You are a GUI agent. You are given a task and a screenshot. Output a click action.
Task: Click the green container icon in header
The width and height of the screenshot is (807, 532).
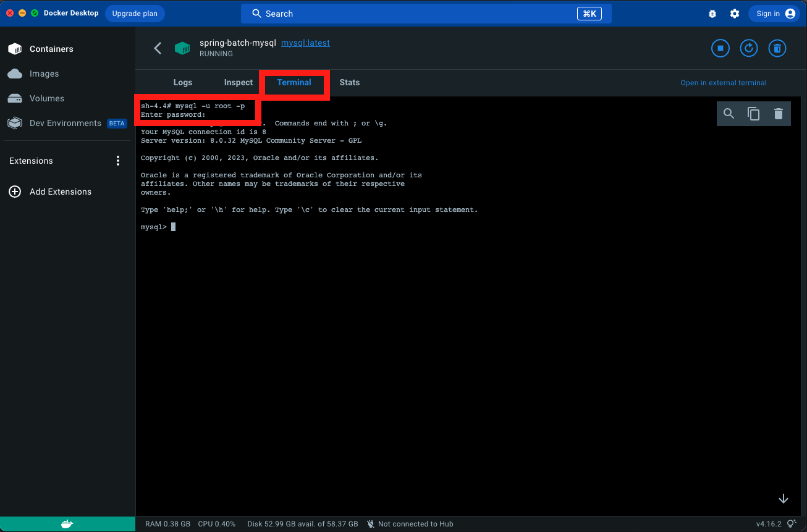[182, 48]
